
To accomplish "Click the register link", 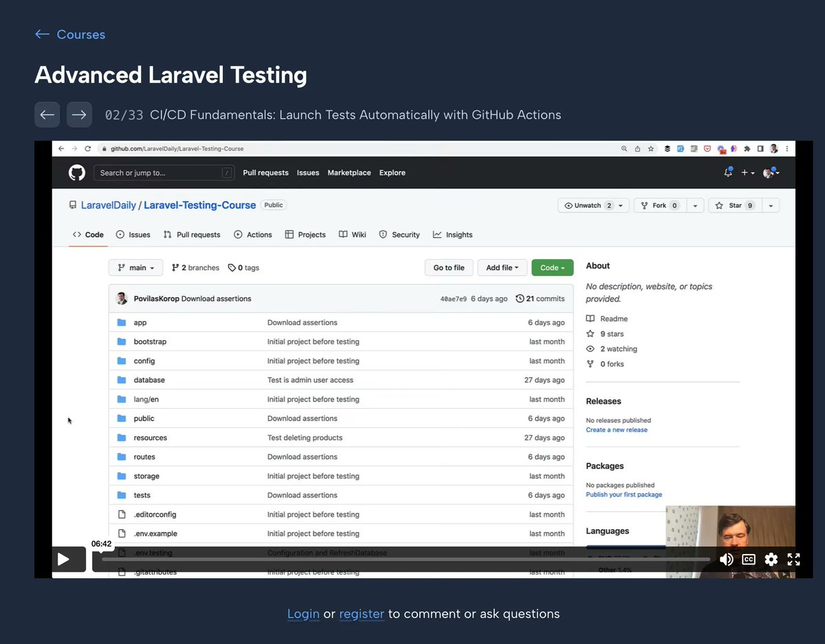I will (362, 614).
